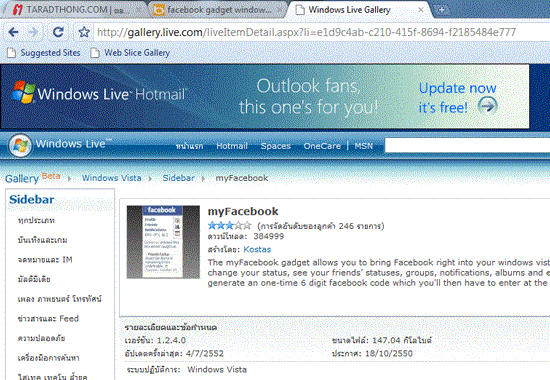Open the Web Slice Gallery bookmark
Image resolution: width=550 pixels, height=380 pixels.
(130, 53)
